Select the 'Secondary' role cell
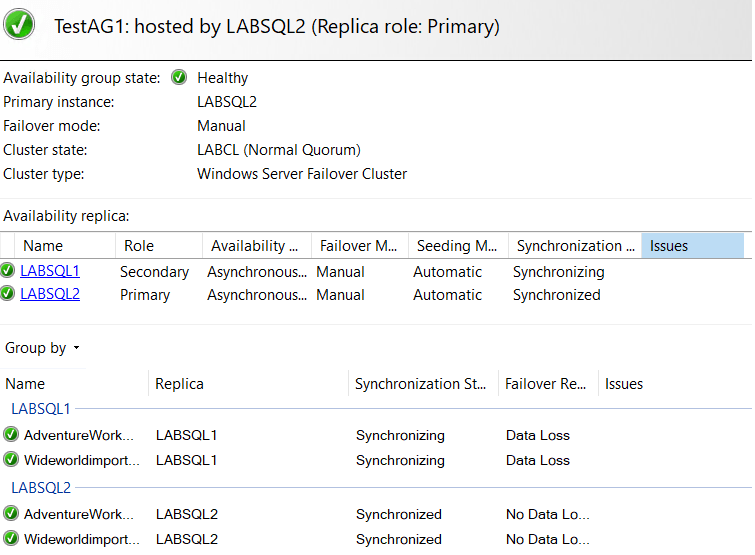This screenshot has width=755, height=555. tap(155, 272)
